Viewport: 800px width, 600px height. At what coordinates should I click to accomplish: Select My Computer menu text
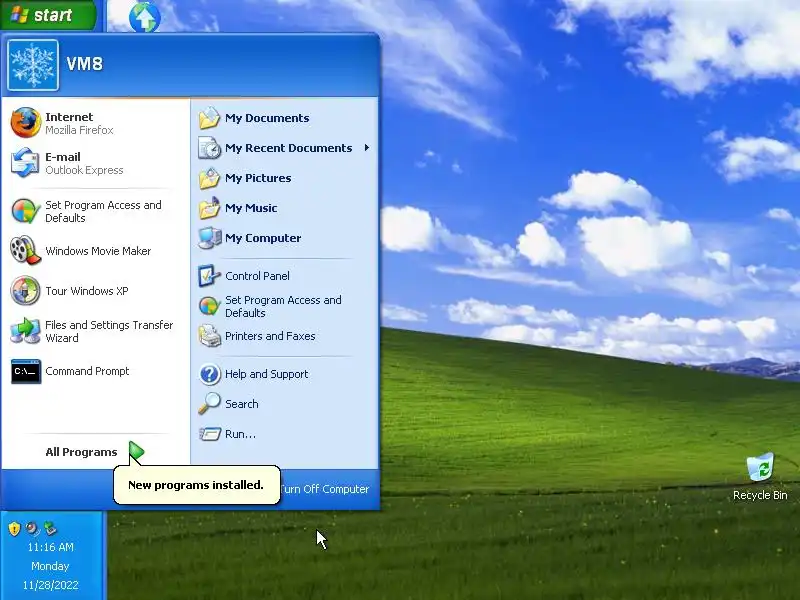(263, 238)
